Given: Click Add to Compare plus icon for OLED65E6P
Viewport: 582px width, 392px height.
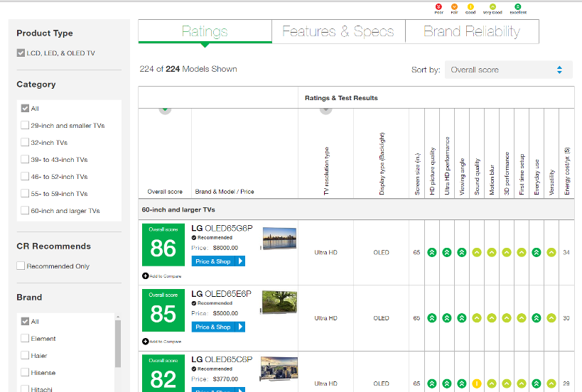Looking at the screenshot, I should 145,342.
